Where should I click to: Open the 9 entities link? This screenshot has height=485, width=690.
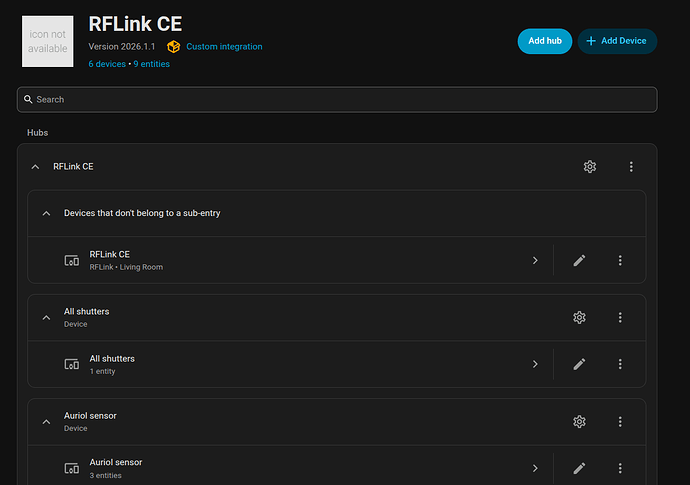coord(151,64)
